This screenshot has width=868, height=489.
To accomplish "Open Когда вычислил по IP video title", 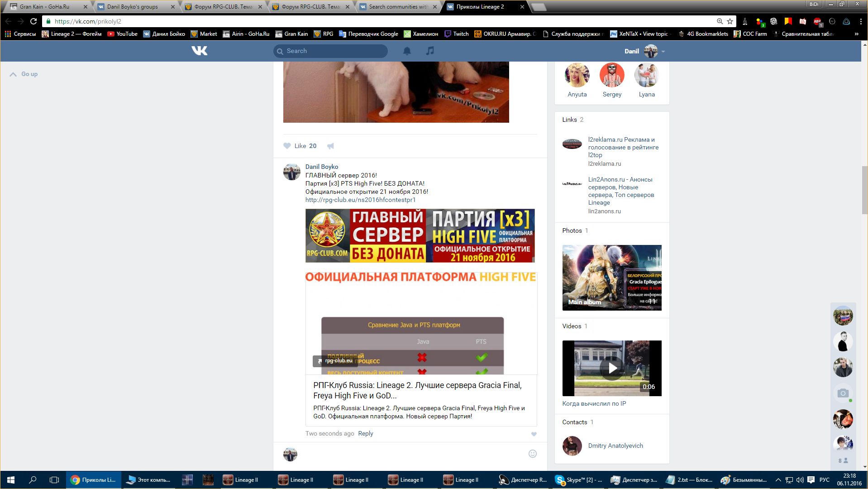I will pyautogui.click(x=594, y=403).
